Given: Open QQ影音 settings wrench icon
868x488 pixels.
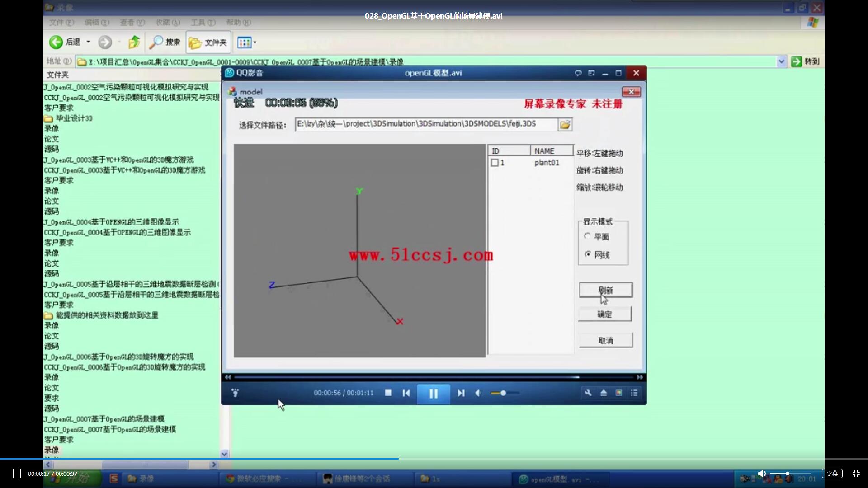Looking at the screenshot, I should [588, 393].
